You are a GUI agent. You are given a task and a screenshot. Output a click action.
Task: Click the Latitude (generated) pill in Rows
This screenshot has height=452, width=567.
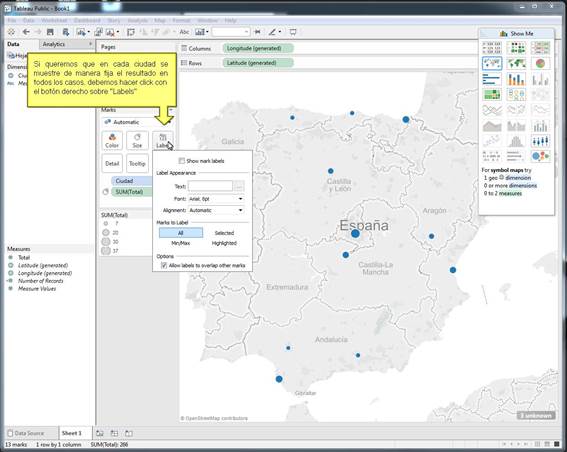point(258,63)
